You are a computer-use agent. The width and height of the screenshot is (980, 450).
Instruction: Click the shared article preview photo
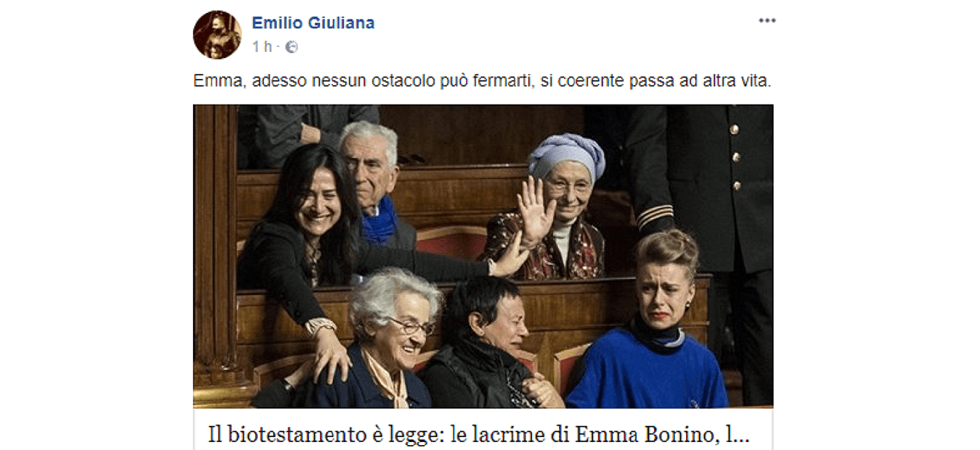tap(483, 256)
